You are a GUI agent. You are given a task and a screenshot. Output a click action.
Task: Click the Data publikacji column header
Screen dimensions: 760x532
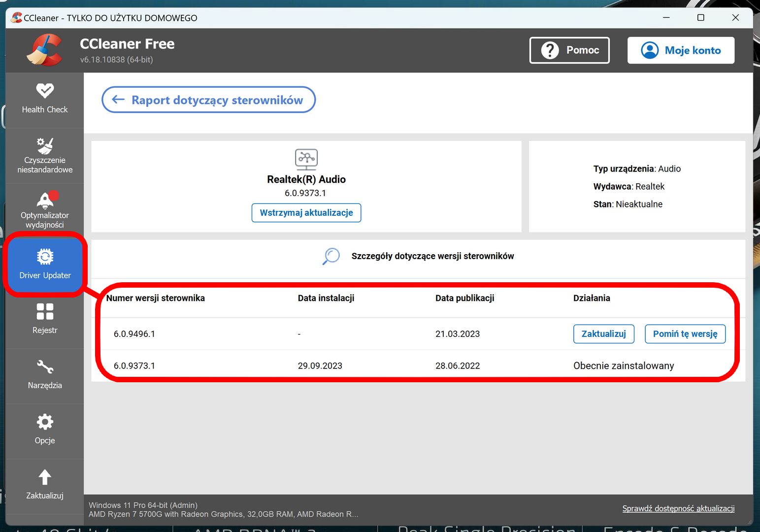464,298
